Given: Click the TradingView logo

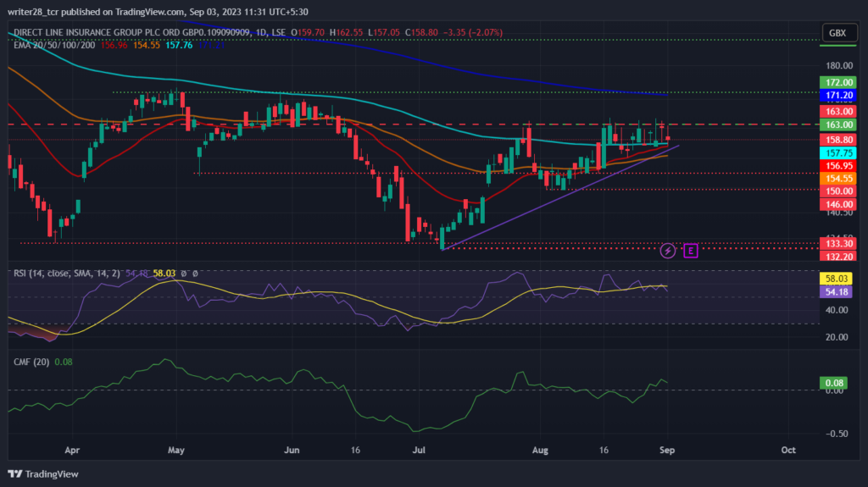Looking at the screenshot, I should point(43,474).
